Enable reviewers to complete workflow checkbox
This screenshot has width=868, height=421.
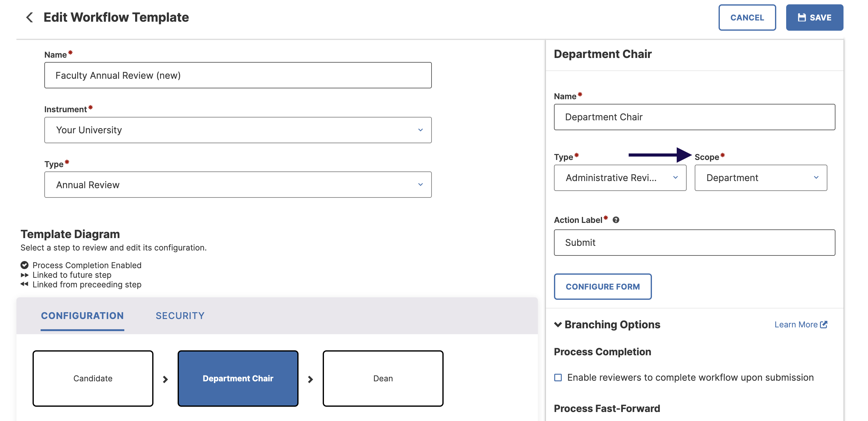tap(558, 378)
